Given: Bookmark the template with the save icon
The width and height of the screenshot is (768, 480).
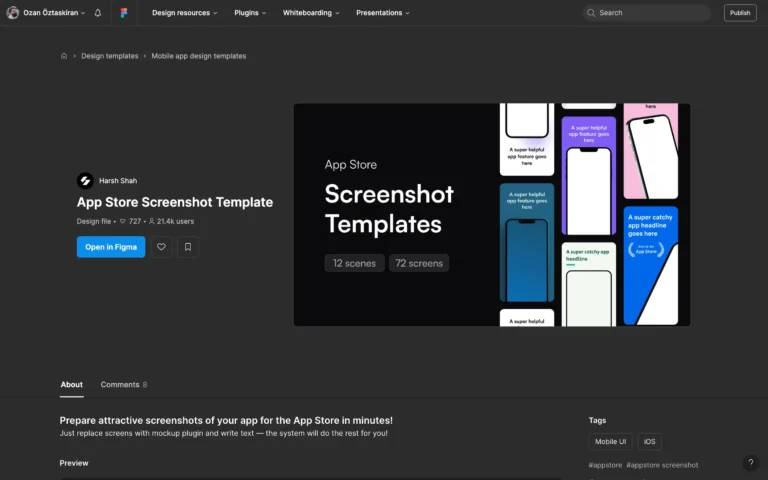Looking at the screenshot, I should (x=188, y=247).
